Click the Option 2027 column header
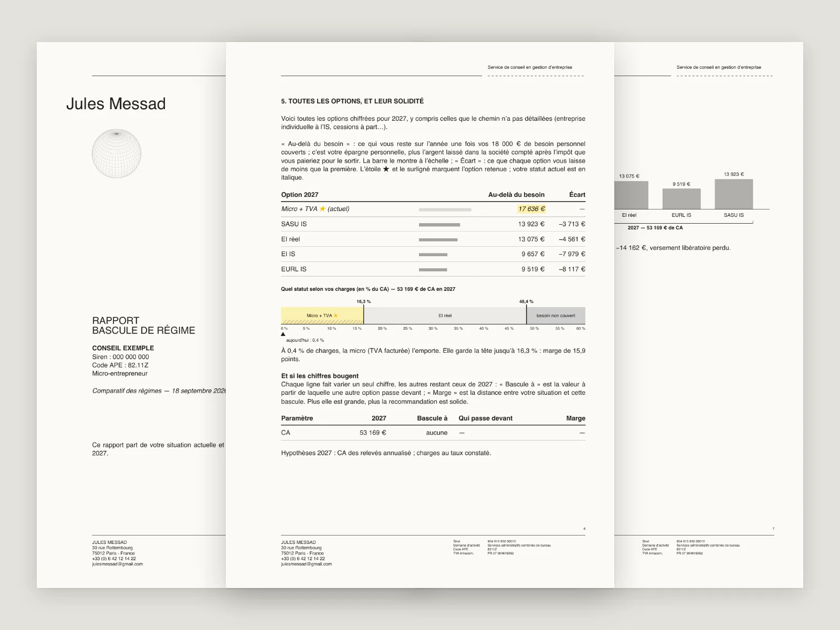This screenshot has height=630, width=840. pyautogui.click(x=300, y=195)
